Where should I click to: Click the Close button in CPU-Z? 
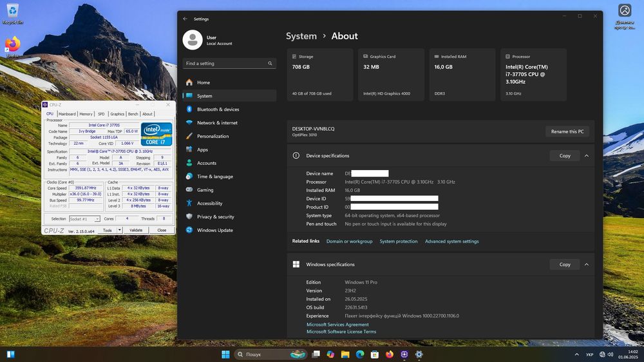tap(162, 230)
